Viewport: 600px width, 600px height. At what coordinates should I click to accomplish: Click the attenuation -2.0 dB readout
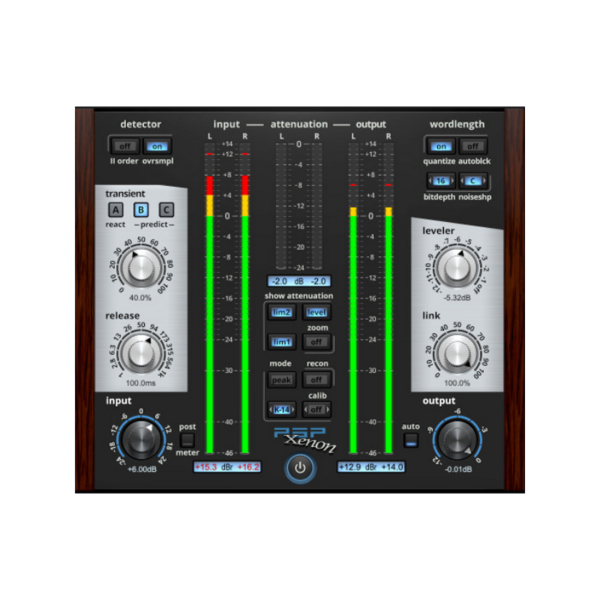pyautogui.click(x=299, y=281)
